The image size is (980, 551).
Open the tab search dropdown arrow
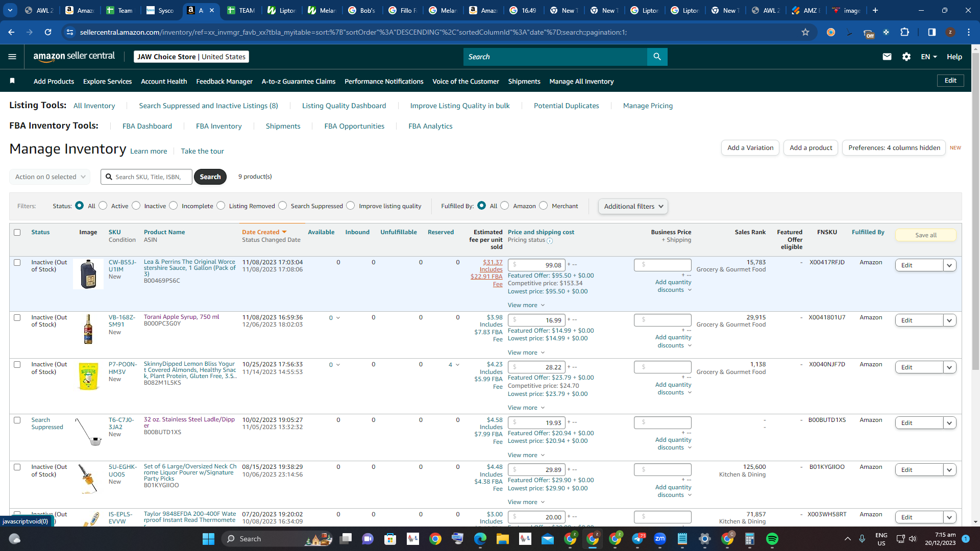click(x=10, y=10)
